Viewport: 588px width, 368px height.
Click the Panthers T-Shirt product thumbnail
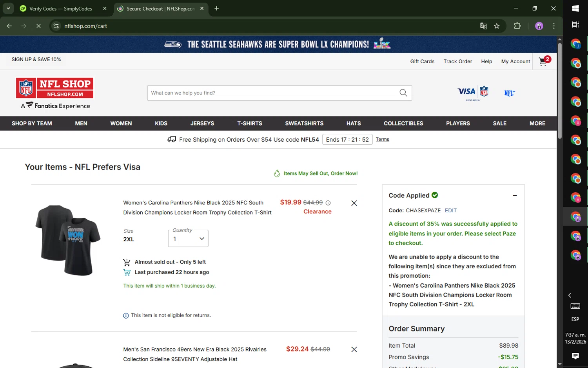pos(68,240)
